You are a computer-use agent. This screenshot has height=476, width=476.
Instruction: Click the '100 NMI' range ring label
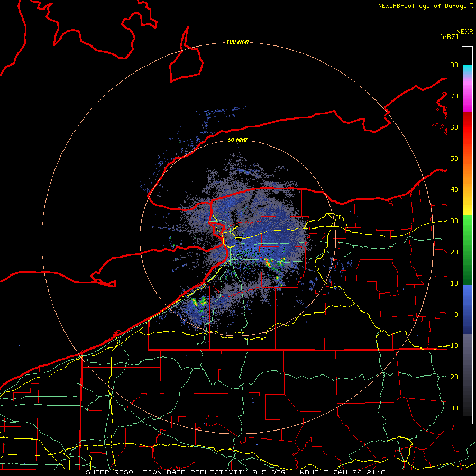click(237, 42)
